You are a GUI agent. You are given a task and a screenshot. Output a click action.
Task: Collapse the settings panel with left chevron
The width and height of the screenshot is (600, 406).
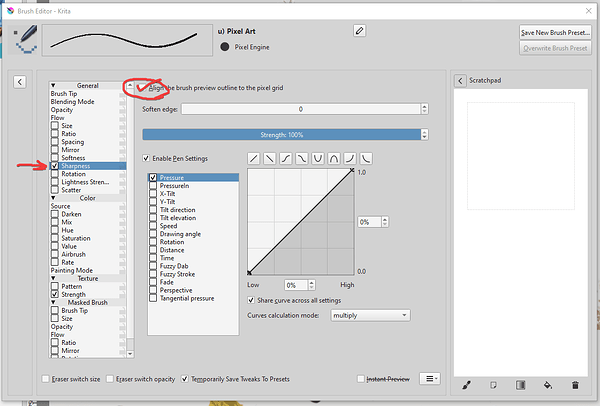[x=20, y=82]
